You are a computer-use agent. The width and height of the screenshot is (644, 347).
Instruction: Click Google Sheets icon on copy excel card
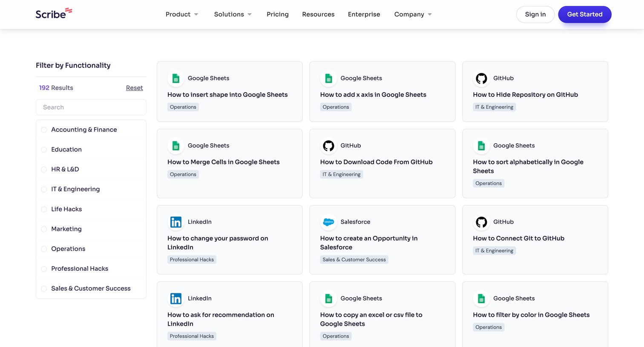pyautogui.click(x=328, y=299)
